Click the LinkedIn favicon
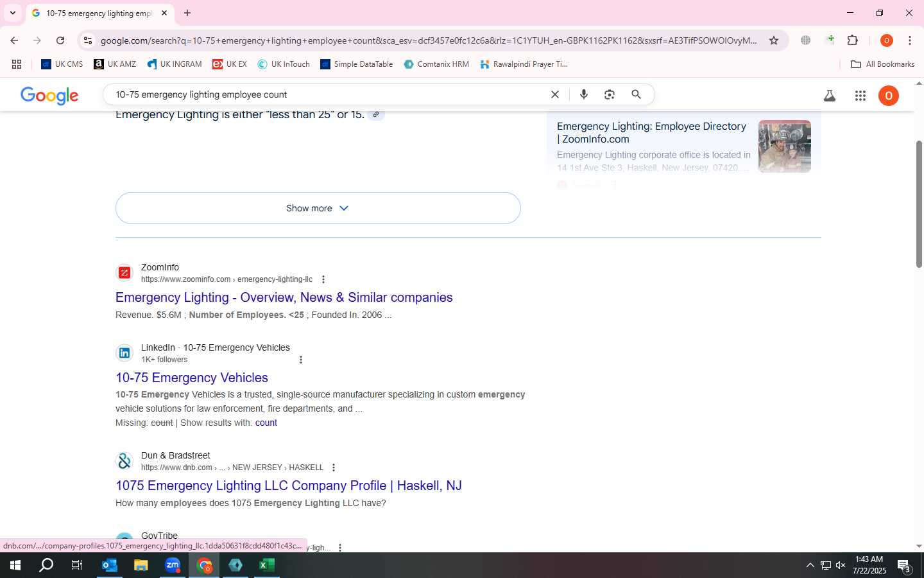Screen dimensions: 924x578 (124, 353)
